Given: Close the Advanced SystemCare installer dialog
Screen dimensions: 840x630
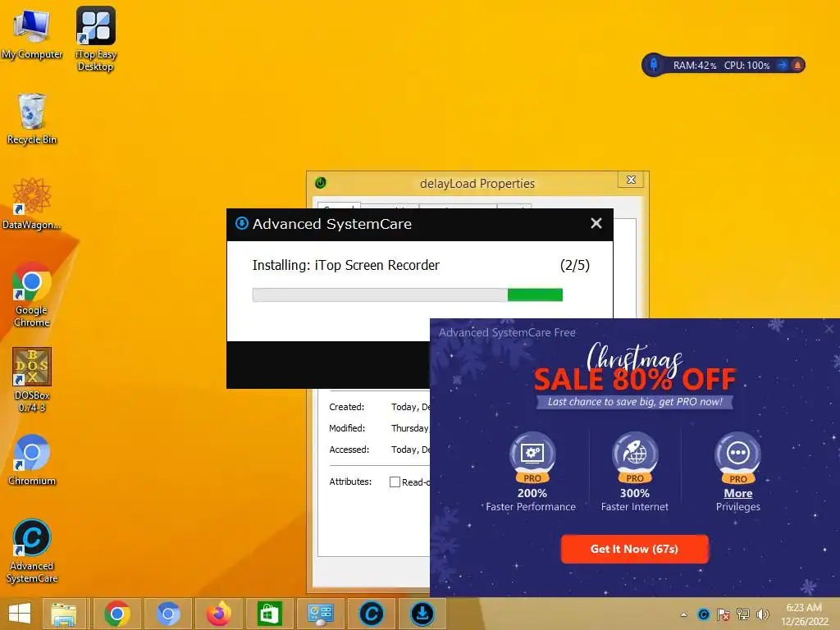Looking at the screenshot, I should pyautogui.click(x=596, y=223).
